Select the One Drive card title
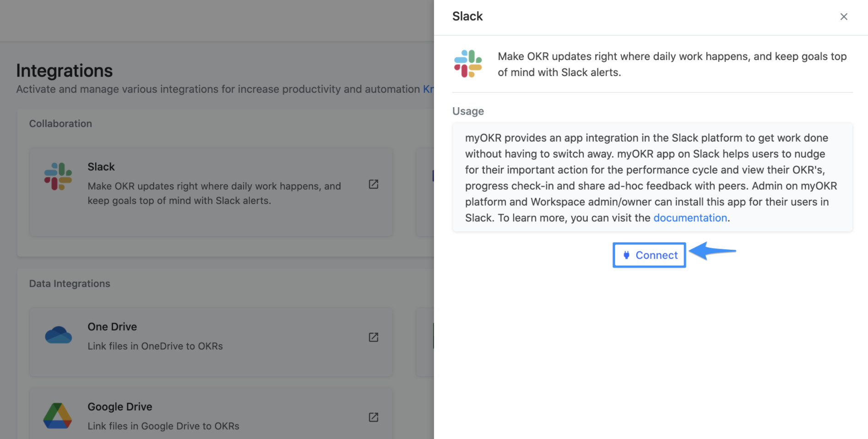The image size is (868, 439). pyautogui.click(x=112, y=327)
